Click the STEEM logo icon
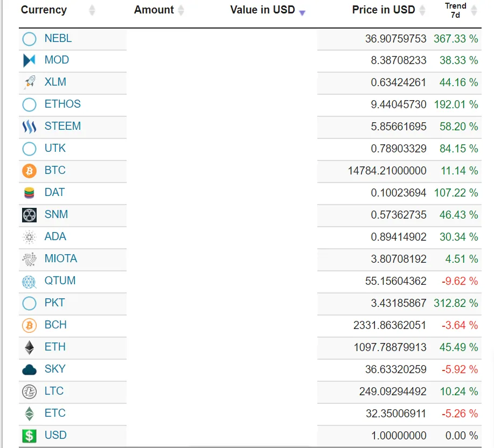This screenshot has height=448, width=494. 29,127
